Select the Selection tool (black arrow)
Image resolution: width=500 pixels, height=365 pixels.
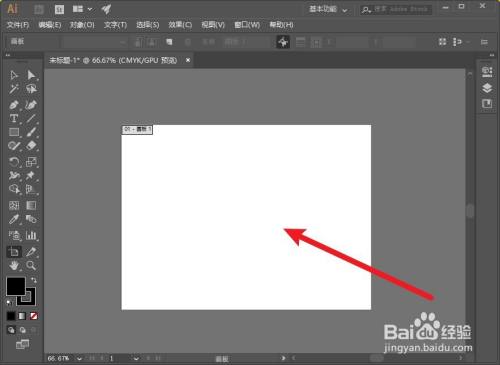coord(14,75)
